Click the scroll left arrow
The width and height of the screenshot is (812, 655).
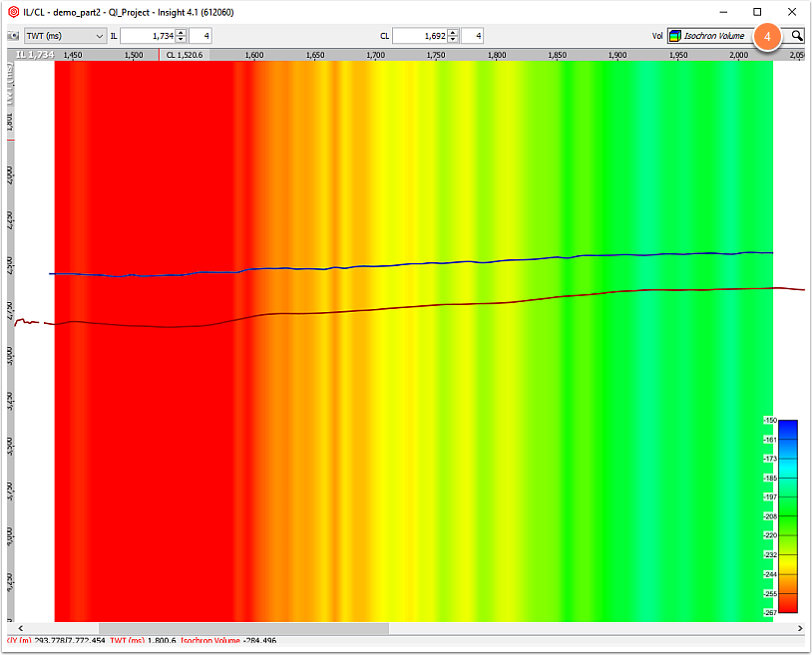click(x=21, y=628)
